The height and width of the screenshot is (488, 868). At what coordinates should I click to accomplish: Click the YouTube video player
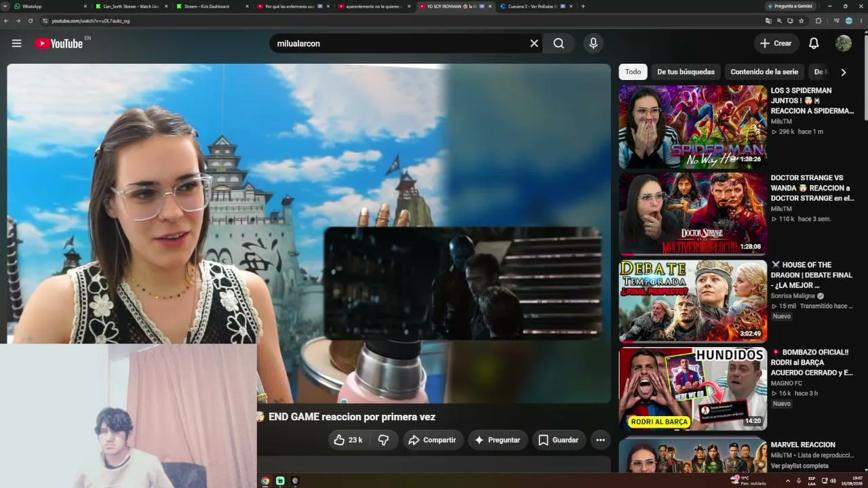coord(309,234)
